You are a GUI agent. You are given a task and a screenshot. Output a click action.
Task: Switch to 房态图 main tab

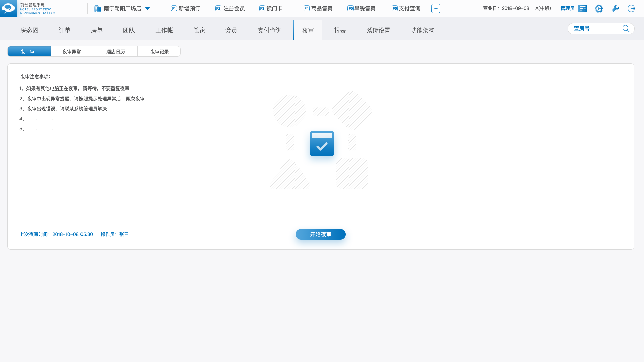pos(29,31)
